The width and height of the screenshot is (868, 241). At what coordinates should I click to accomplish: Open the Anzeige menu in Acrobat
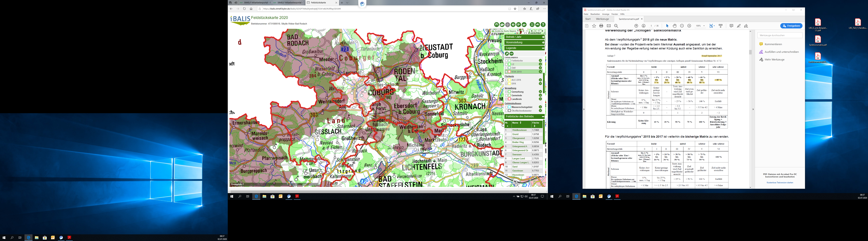click(606, 14)
